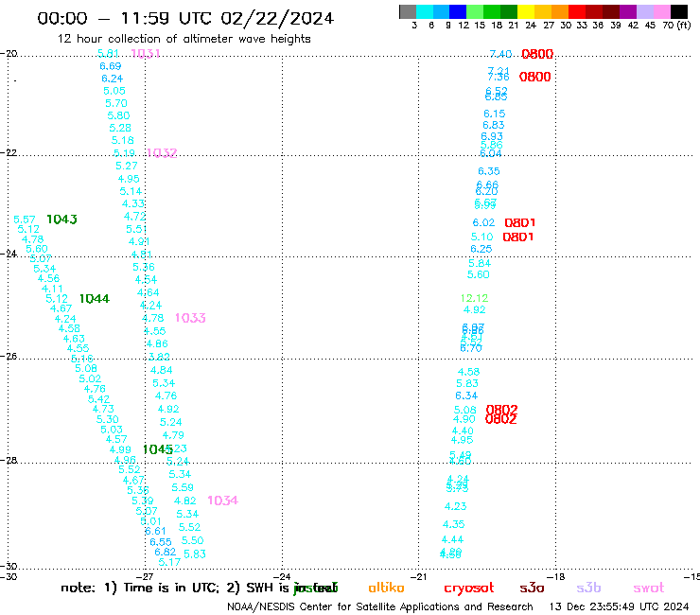The height and width of the screenshot is (615, 700).
Task: Click the pink swot legend label
Action: pos(649,589)
